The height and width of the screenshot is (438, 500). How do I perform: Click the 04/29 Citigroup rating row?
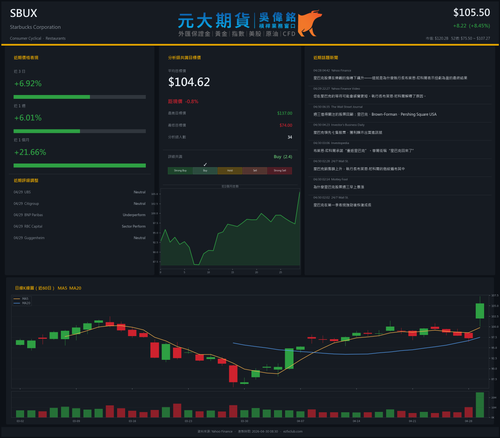(80, 203)
